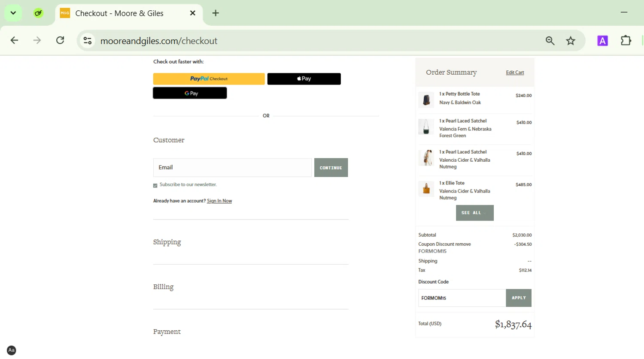The height and width of the screenshot is (359, 644).
Task: Click the $112.14 tax value
Action: (x=525, y=270)
